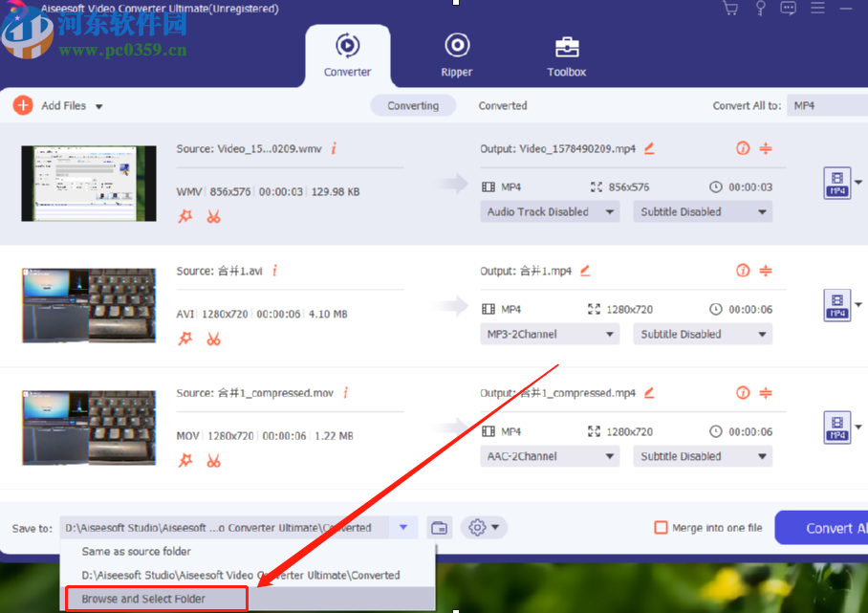868x613 pixels.
Task: Click the orange info circle on first output row
Action: pos(743,148)
